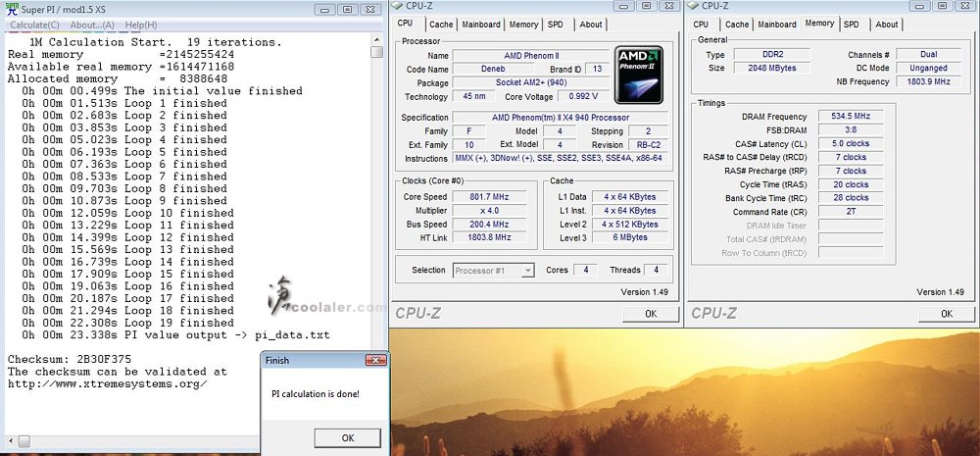Click the Revision value 'RB-C2'
Viewport: 980px width, 456px height.
pyautogui.click(x=648, y=144)
